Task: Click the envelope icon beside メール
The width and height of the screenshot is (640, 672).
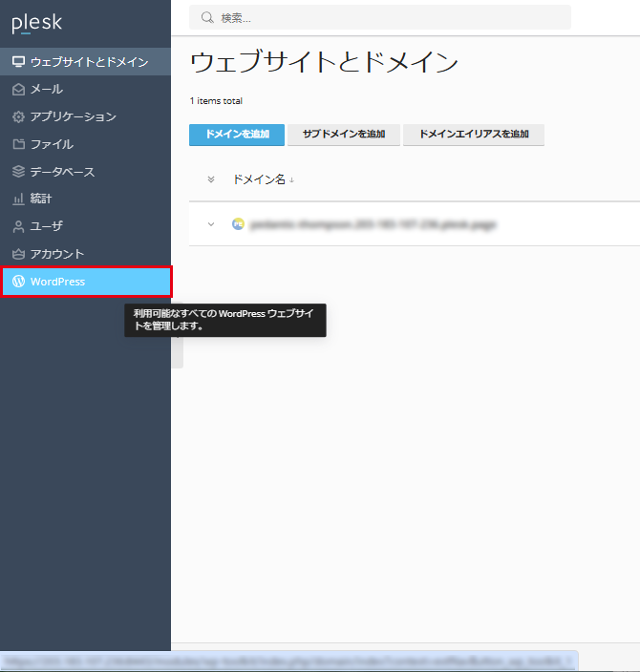Action: coord(18,89)
